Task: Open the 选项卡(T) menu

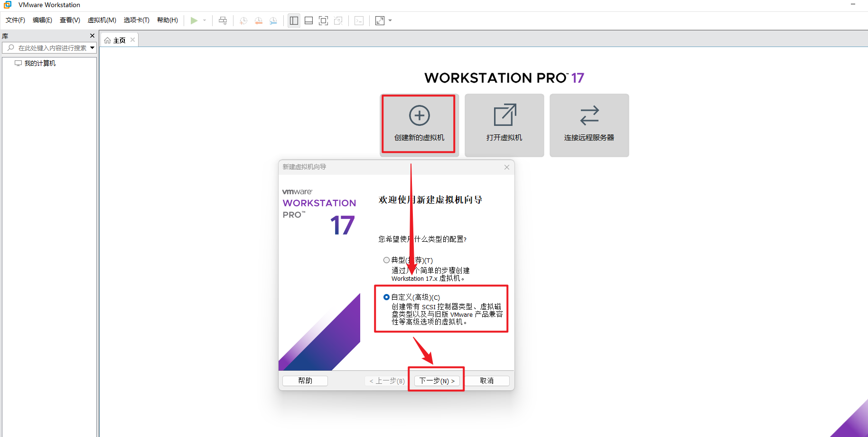Action: tap(137, 20)
